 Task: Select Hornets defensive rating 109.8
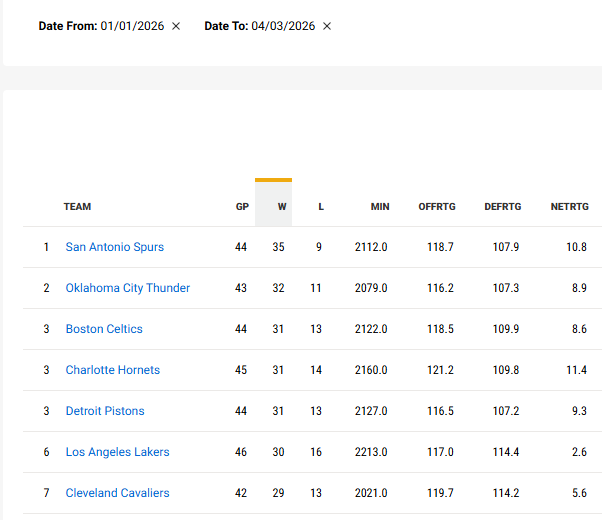coord(506,370)
